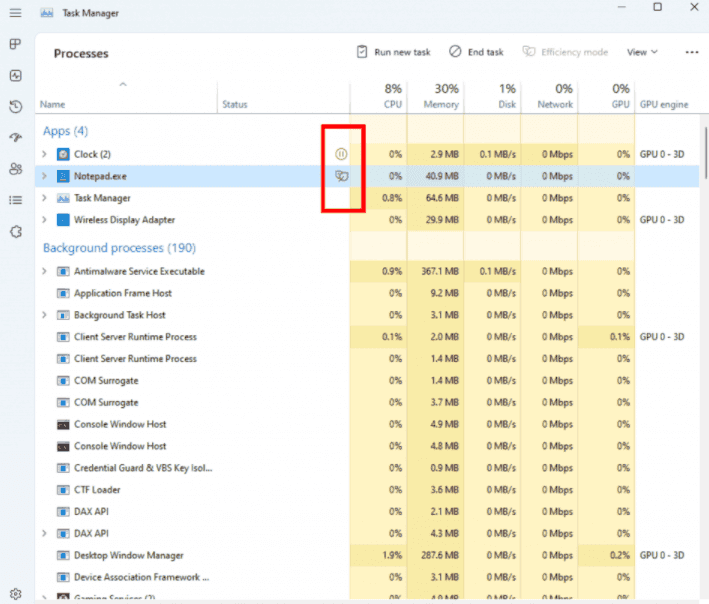Image resolution: width=709 pixels, height=604 pixels.
Task: Open the Processes page sidebar icon
Action: point(15,44)
